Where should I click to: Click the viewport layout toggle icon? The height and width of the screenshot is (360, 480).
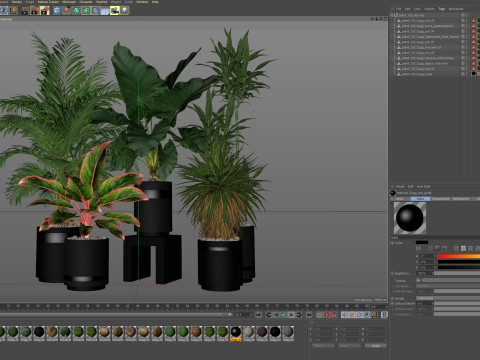pyautogui.click(x=386, y=19)
